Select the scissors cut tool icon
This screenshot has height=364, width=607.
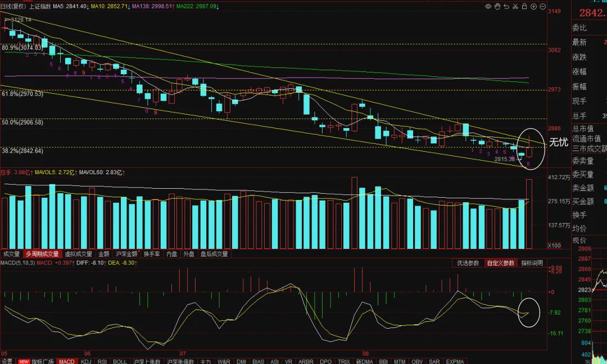(x=515, y=6)
